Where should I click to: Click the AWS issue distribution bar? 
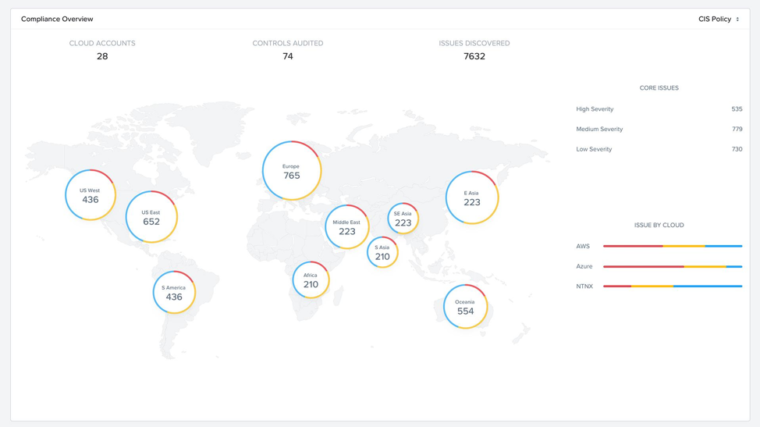point(672,246)
